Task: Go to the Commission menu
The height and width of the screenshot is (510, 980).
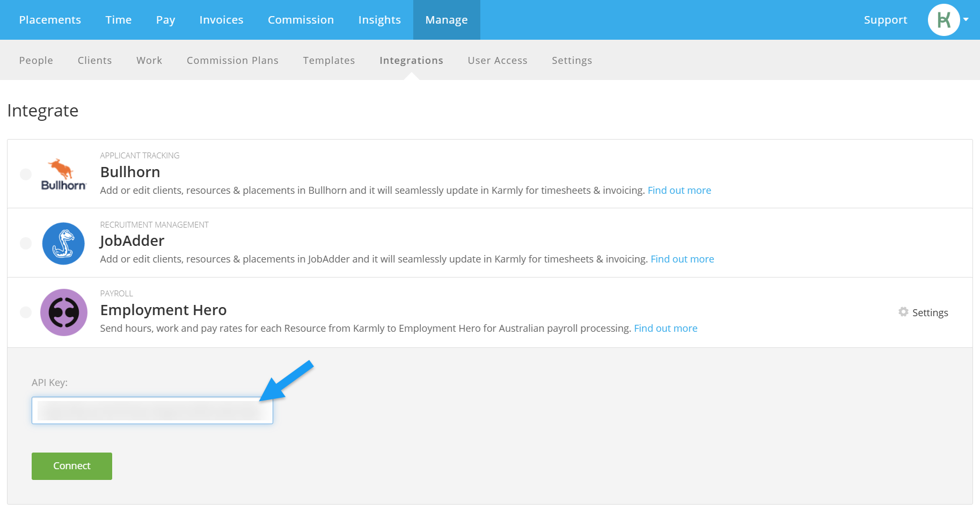Action: click(x=301, y=20)
